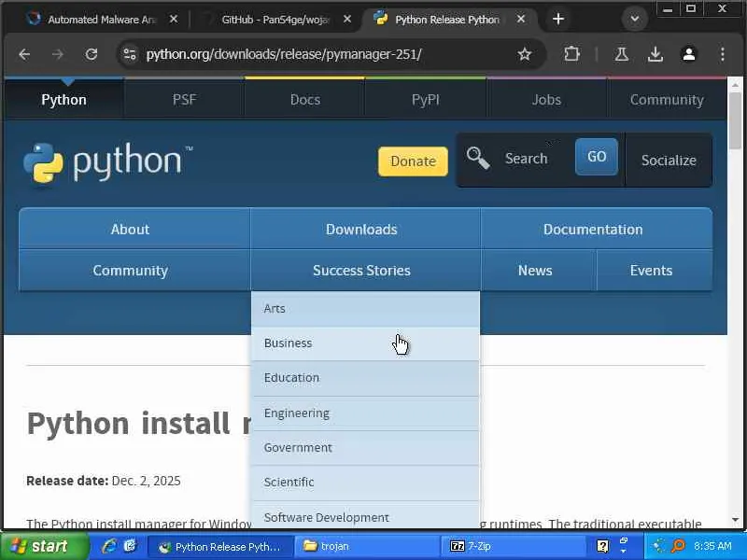Viewport: 747px width, 560px height.
Task: Switch to 7-Zip taskbar button
Action: click(x=513, y=546)
